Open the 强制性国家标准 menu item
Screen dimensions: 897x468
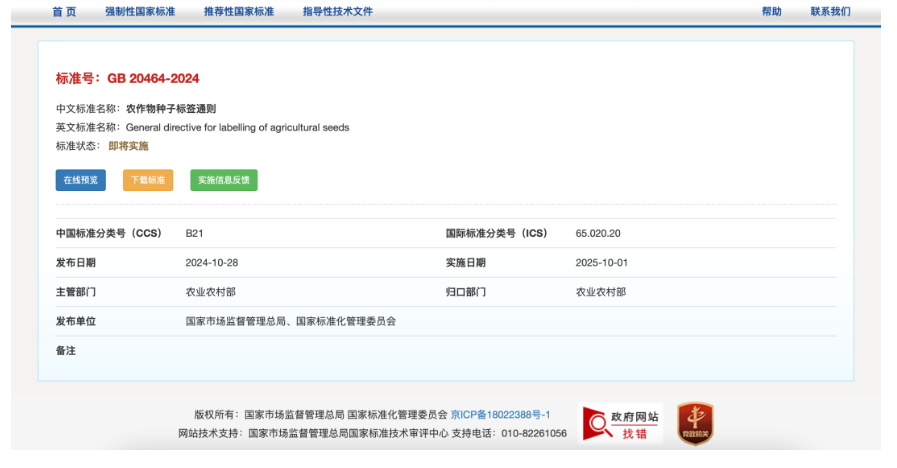[140, 11]
